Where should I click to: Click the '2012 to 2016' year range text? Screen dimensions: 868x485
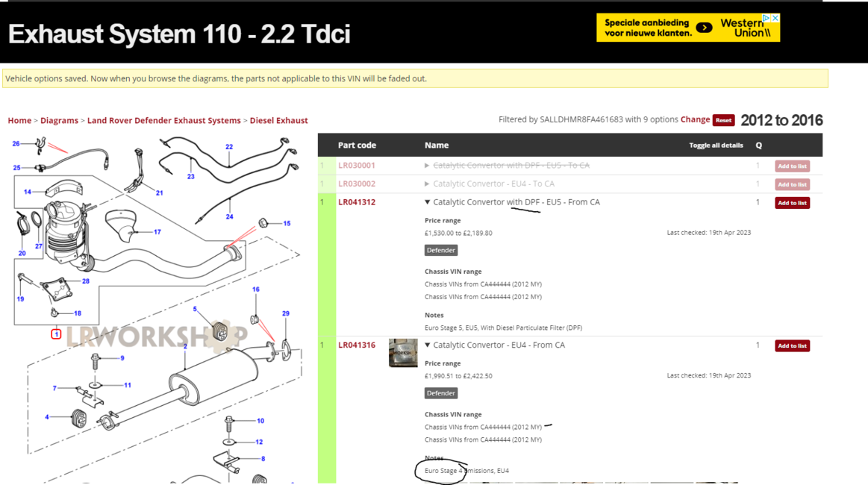[x=781, y=120]
